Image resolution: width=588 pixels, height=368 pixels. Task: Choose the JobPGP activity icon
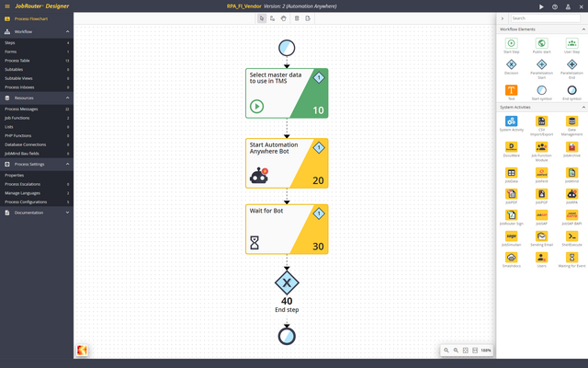[x=541, y=194]
